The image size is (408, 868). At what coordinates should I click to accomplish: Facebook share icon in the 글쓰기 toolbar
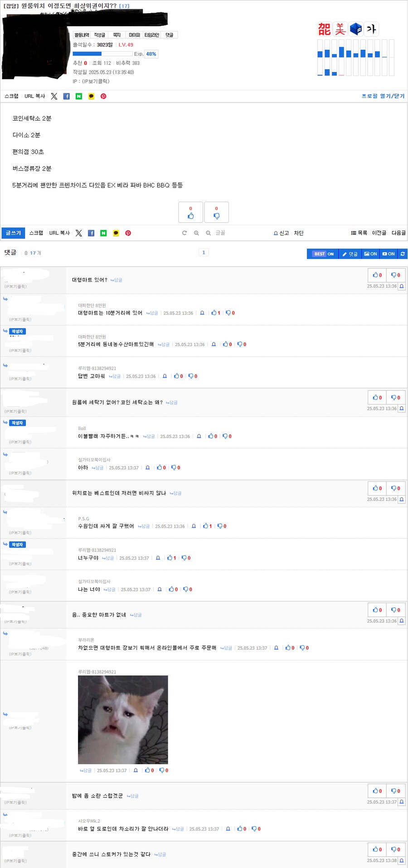click(91, 233)
